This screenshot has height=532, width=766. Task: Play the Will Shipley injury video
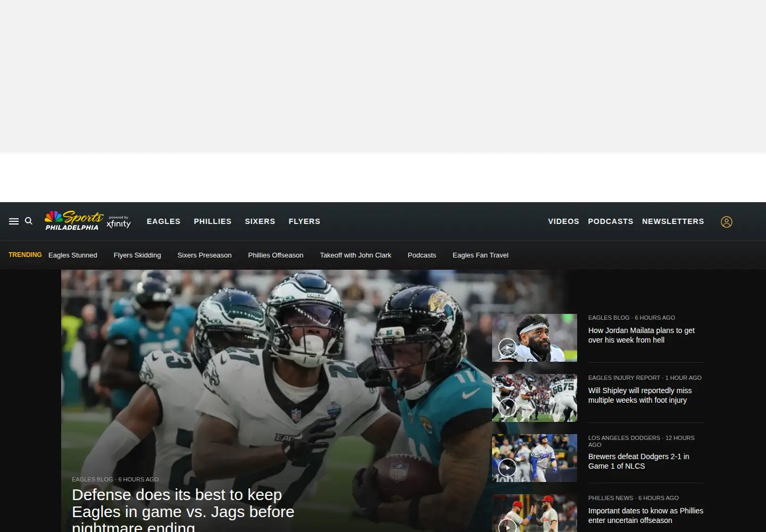pos(535,398)
